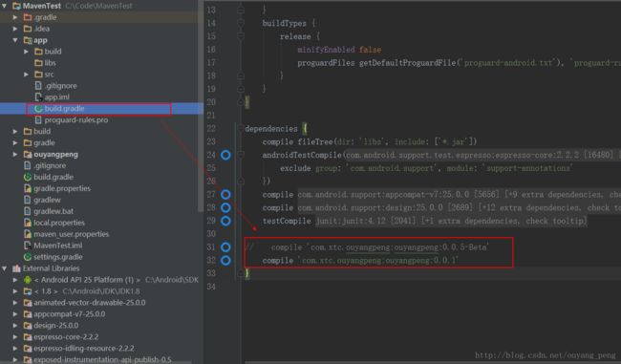621x364 pixels.
Task: Click the 'dependencies' keyword on line 22
Action: point(271,129)
